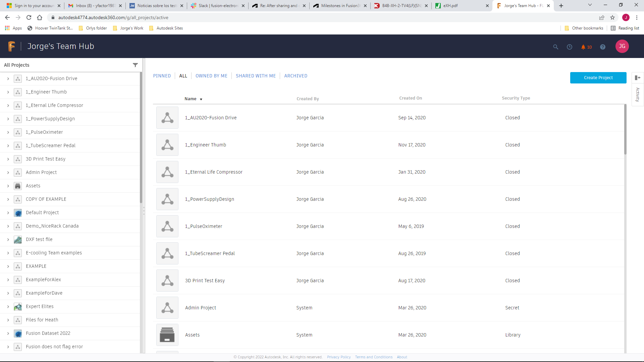Click the help question mark icon
The width and height of the screenshot is (644, 362).
[x=602, y=47]
